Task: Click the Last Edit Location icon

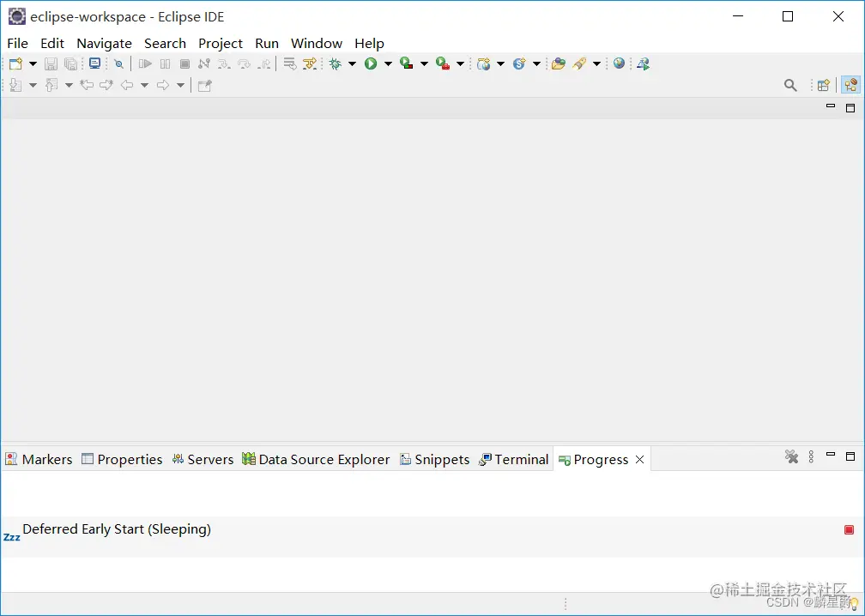Action: pos(87,85)
